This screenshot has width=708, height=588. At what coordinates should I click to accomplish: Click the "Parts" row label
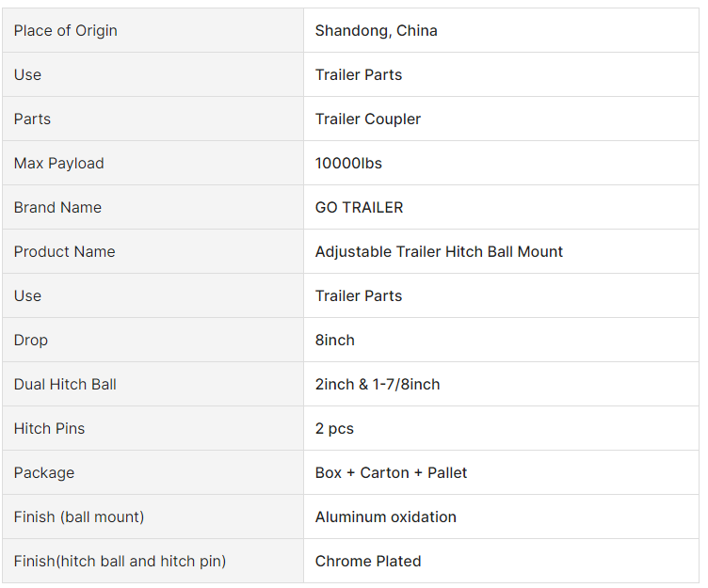(x=32, y=119)
